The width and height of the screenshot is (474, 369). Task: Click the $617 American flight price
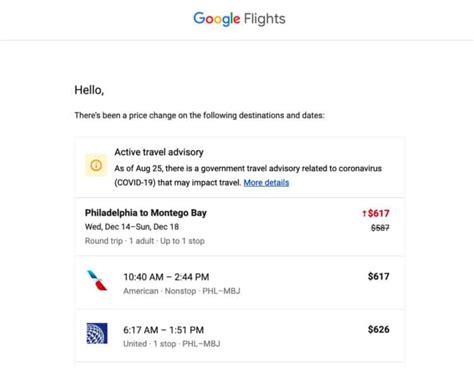pyautogui.click(x=379, y=276)
